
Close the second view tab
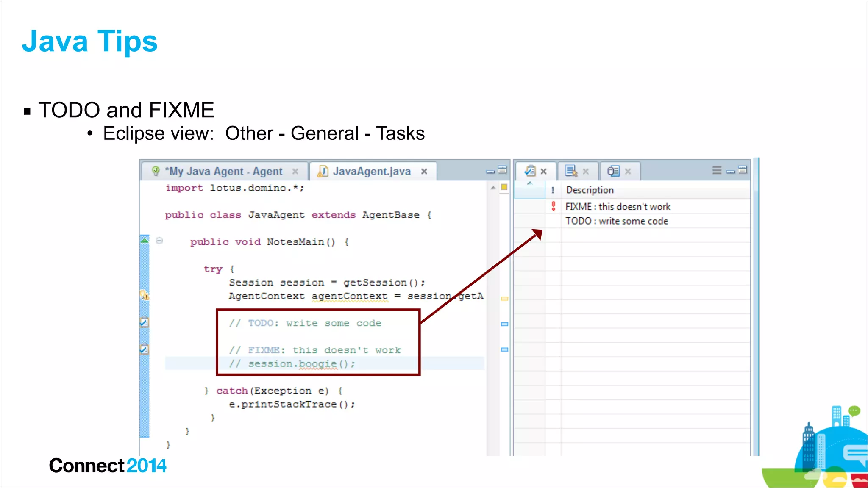(586, 171)
